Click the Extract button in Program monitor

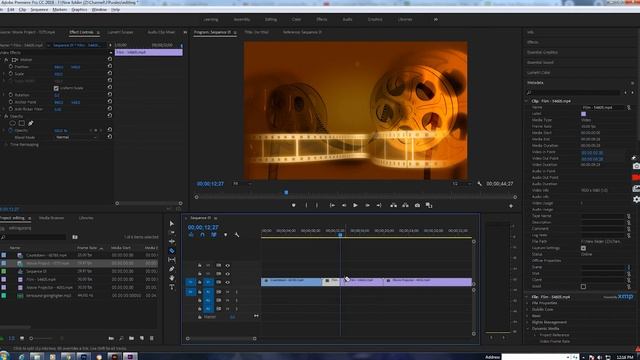pos(405,205)
